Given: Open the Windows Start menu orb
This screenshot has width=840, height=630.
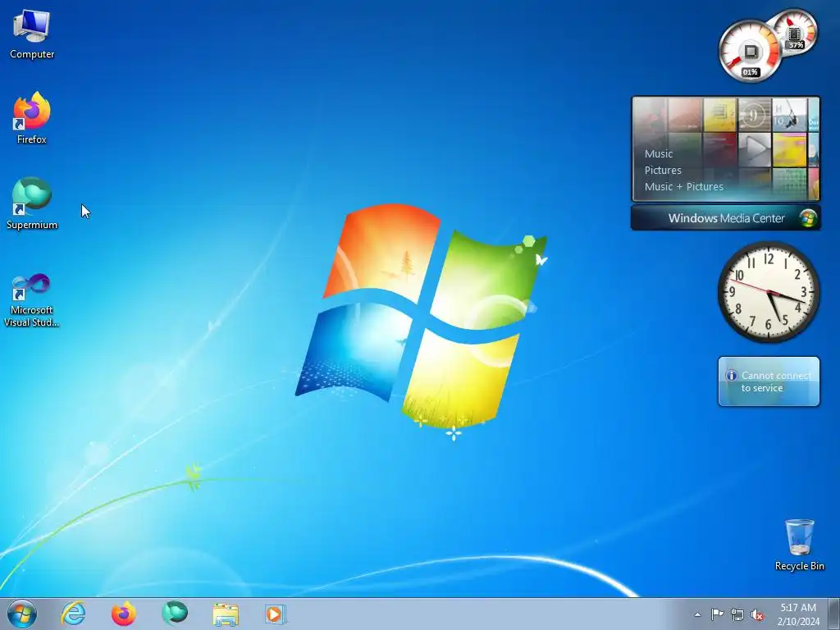Looking at the screenshot, I should (22, 614).
